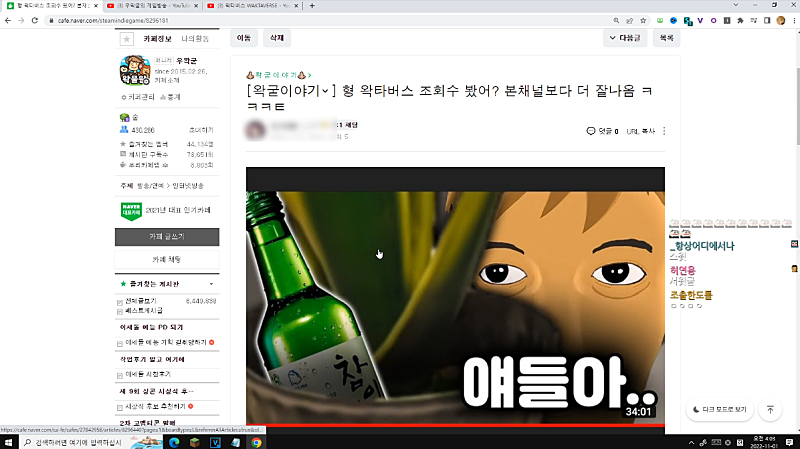
Task: Copy the post link via URL 복사
Action: tap(640, 131)
